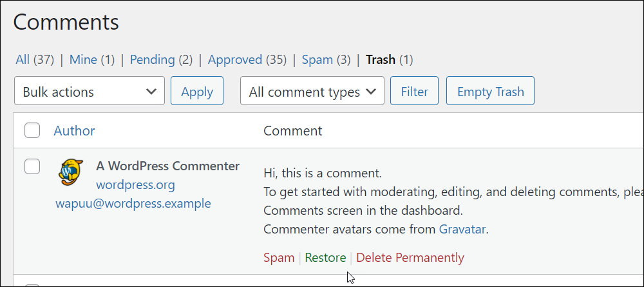Open the Pending comments filter

153,59
